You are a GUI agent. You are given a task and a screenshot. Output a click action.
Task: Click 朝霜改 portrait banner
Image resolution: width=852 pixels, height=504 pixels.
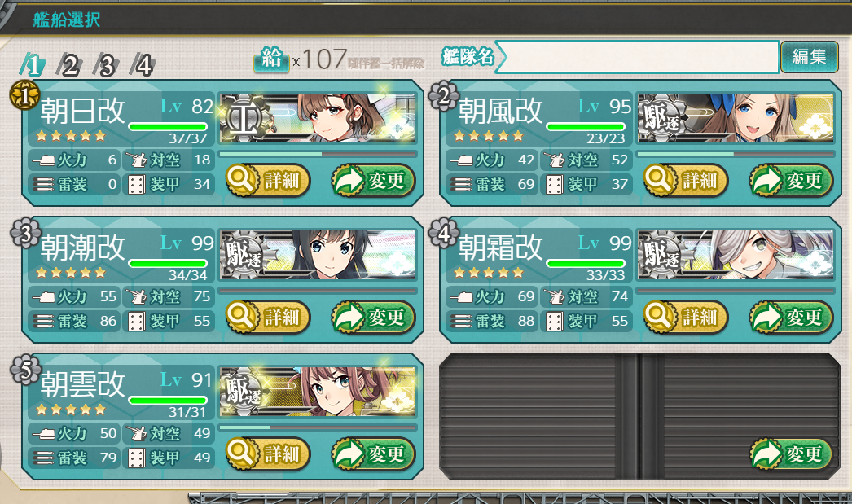click(x=736, y=255)
